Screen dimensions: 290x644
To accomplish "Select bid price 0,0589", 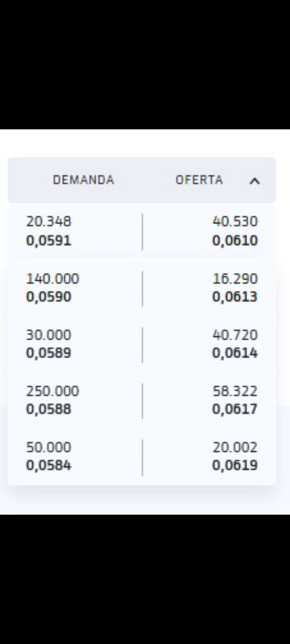I will [49, 353].
